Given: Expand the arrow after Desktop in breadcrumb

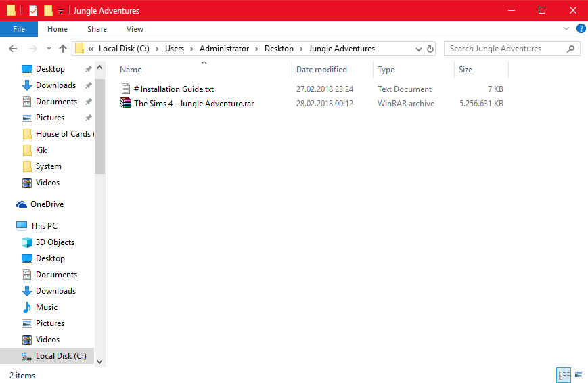Looking at the screenshot, I should pos(301,49).
